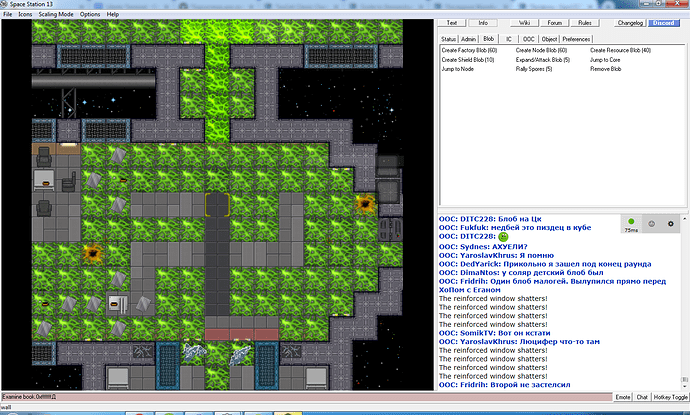Open chat settings gear icon
Image resolution: width=690 pixels, height=415 pixels.
pyautogui.click(x=671, y=224)
